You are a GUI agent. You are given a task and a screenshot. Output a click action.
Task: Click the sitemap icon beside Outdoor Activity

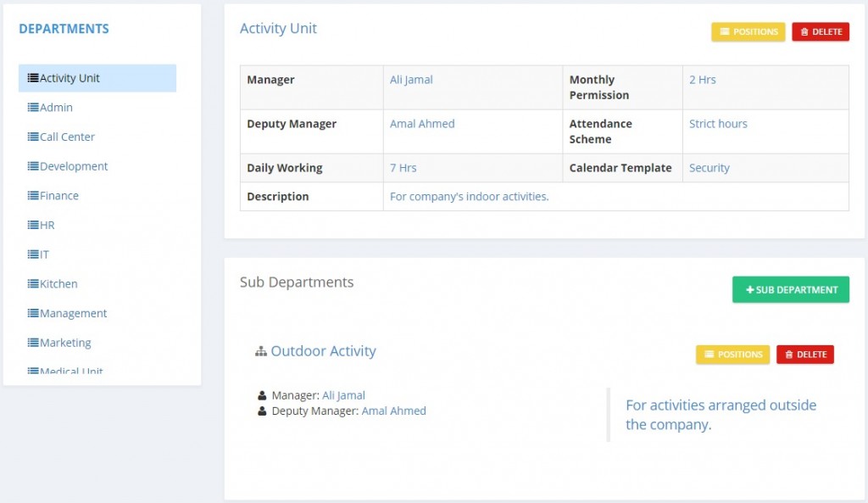click(x=261, y=350)
